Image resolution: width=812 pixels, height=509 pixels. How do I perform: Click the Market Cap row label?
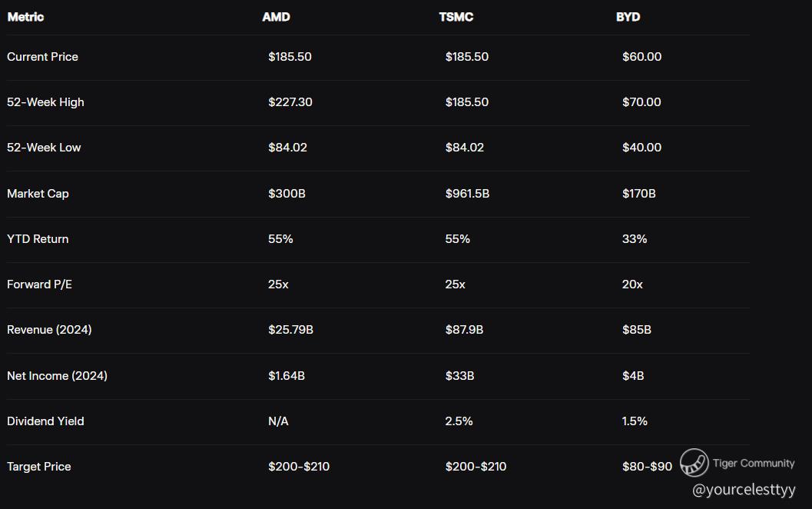[38, 194]
